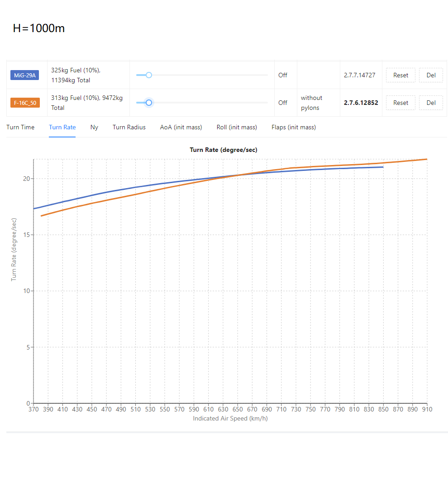Reset the F-16C_50 row
This screenshot has height=482, width=448.
(x=400, y=103)
